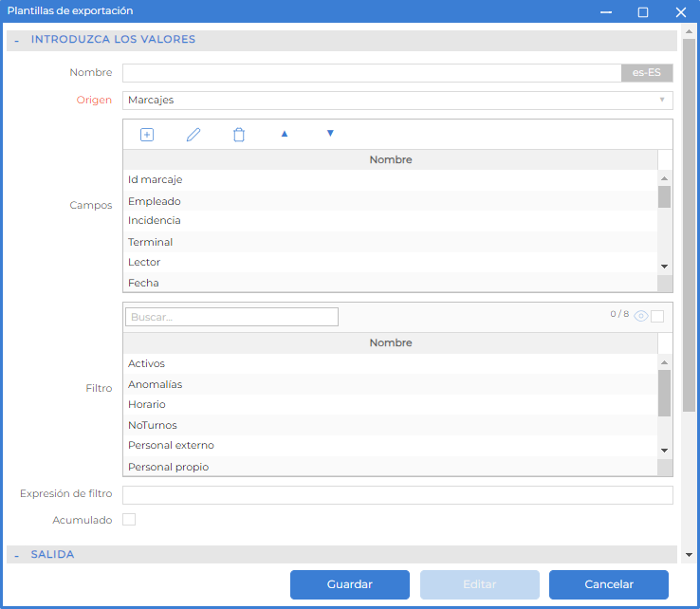The height and width of the screenshot is (609, 700).
Task: Click the main window scroll-down arrow
Action: point(689,555)
